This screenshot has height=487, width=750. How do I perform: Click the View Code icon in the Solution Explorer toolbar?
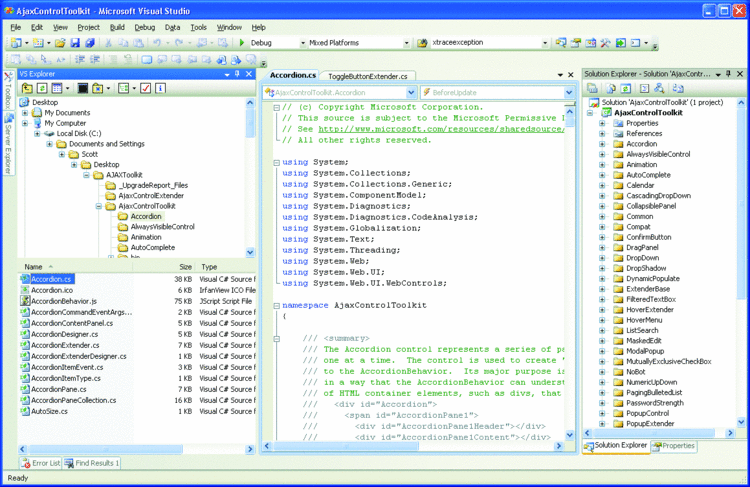tap(644, 89)
